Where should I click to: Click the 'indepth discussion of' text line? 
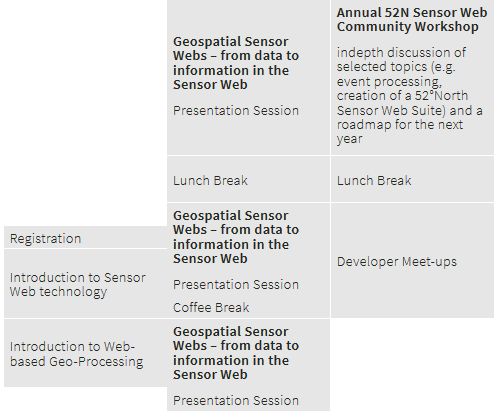(401, 52)
